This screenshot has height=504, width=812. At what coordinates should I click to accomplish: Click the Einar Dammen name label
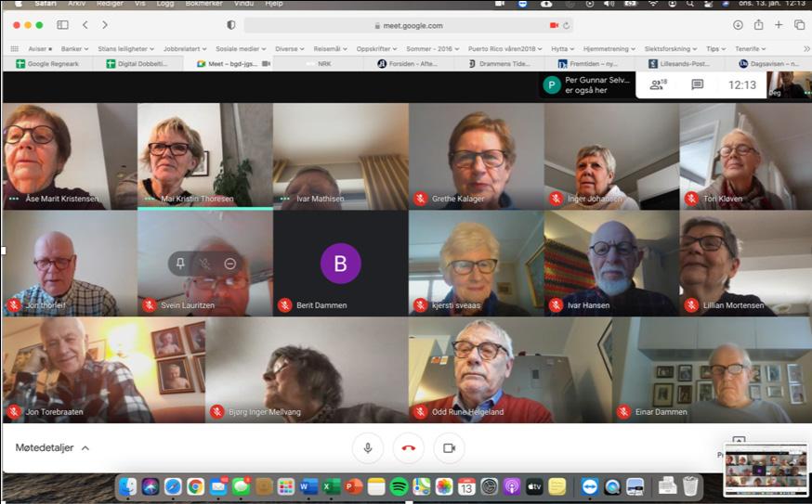(x=661, y=412)
